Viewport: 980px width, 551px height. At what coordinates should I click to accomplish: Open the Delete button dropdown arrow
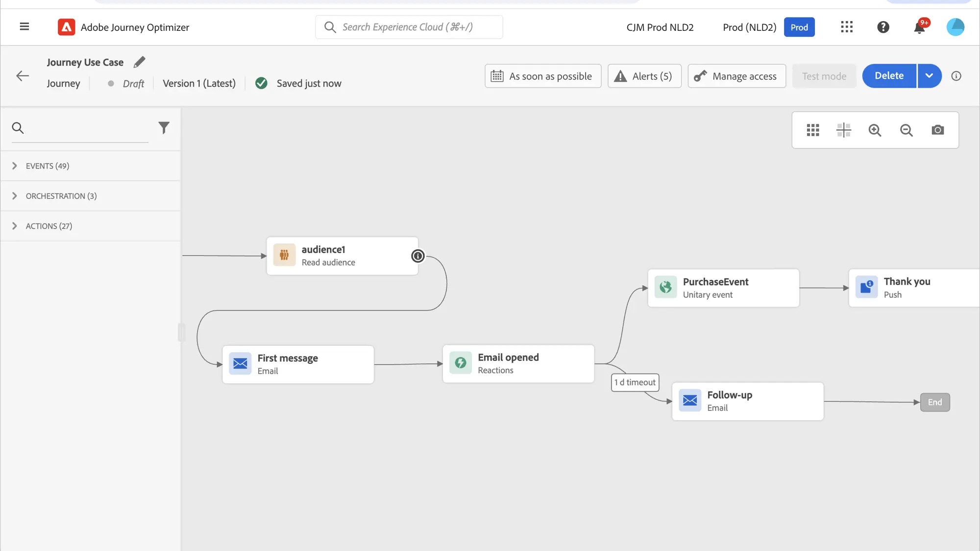coord(930,76)
